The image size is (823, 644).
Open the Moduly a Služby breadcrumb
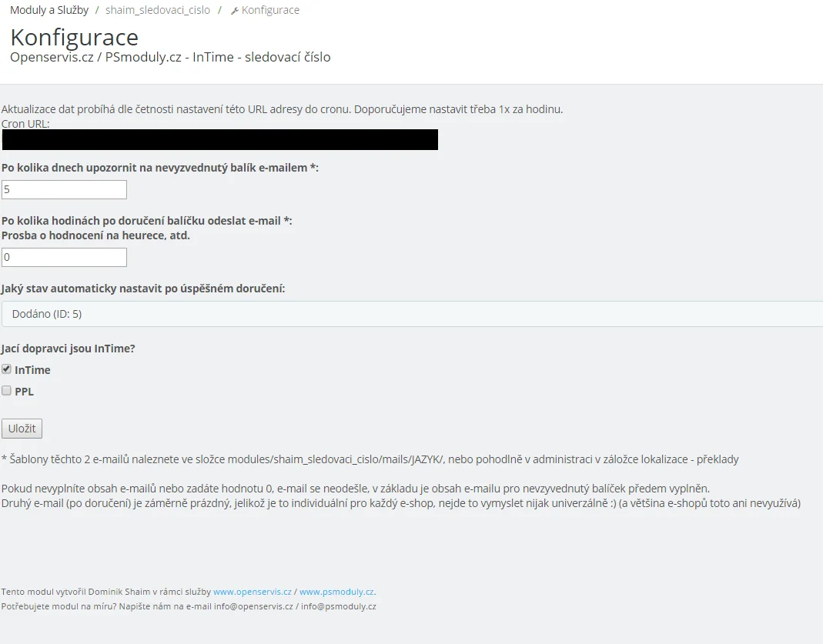[49, 10]
